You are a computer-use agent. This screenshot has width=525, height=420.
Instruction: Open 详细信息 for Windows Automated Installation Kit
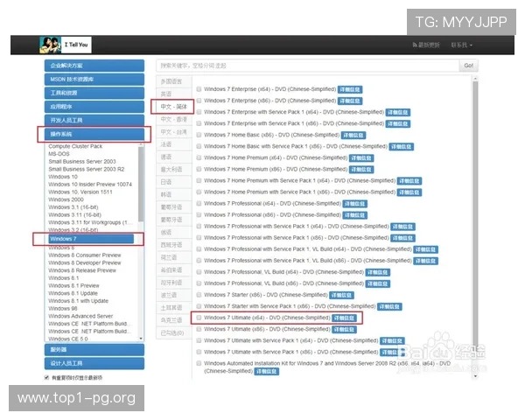(x=267, y=371)
